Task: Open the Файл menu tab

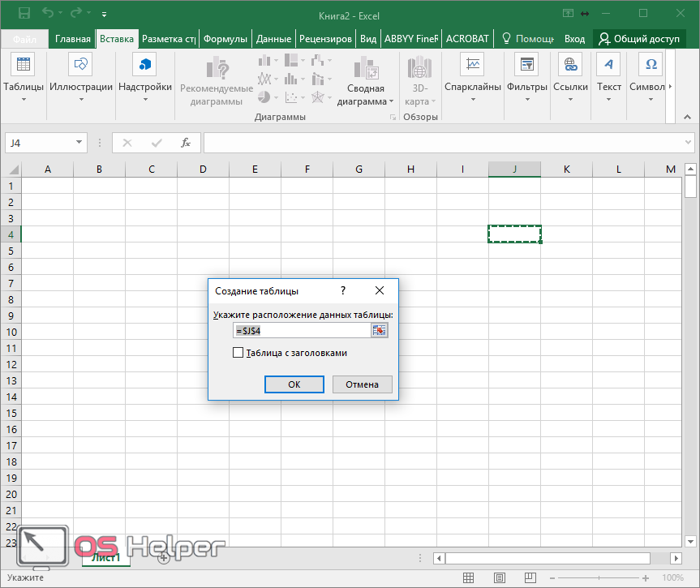Action: [24, 38]
